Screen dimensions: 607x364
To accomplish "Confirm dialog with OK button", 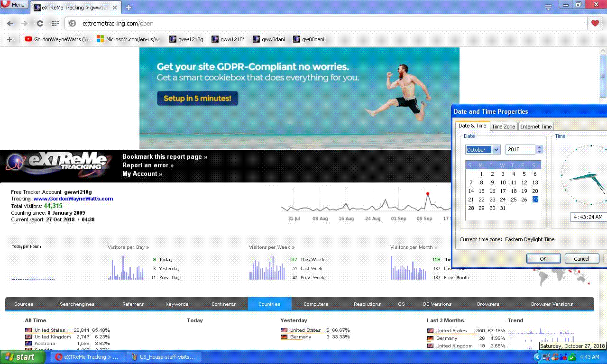I will [x=543, y=259].
